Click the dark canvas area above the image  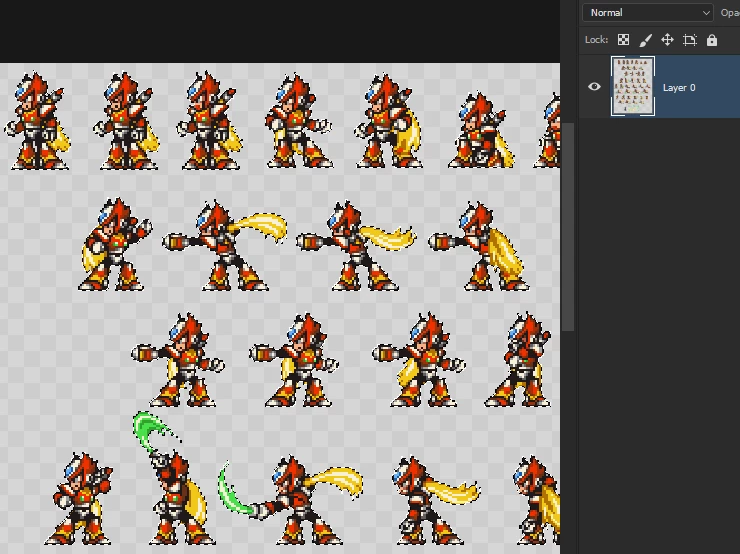(280, 31)
